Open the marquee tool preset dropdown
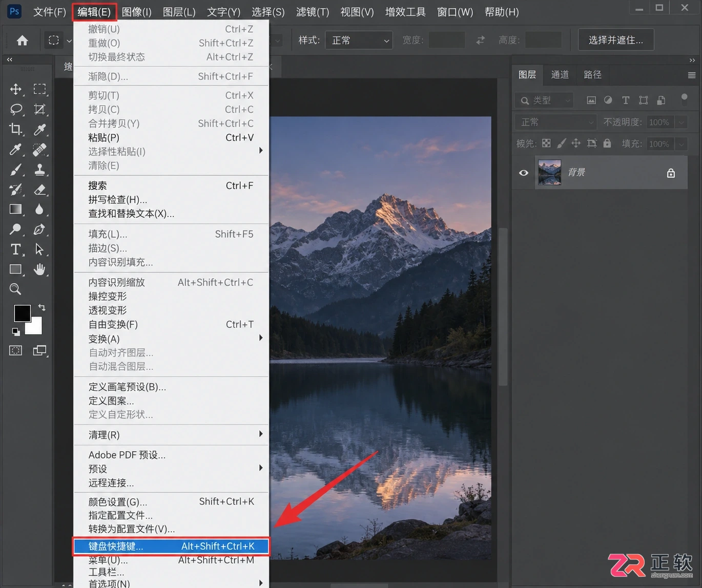This screenshot has width=702, height=588. coord(69,40)
